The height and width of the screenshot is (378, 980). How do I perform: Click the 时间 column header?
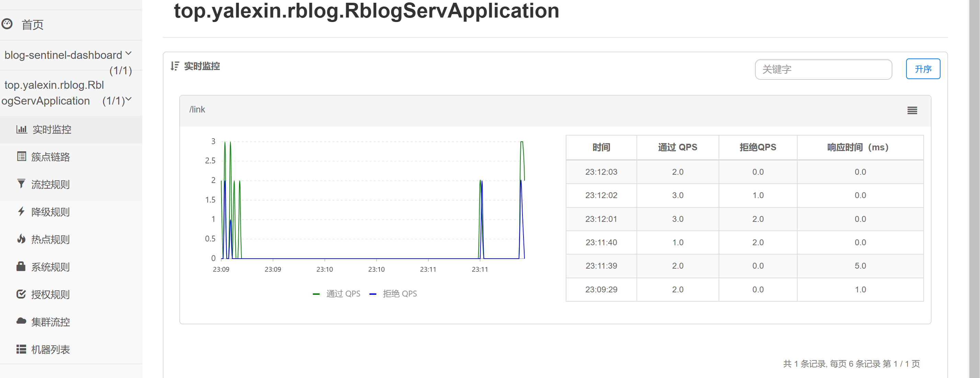[601, 148]
